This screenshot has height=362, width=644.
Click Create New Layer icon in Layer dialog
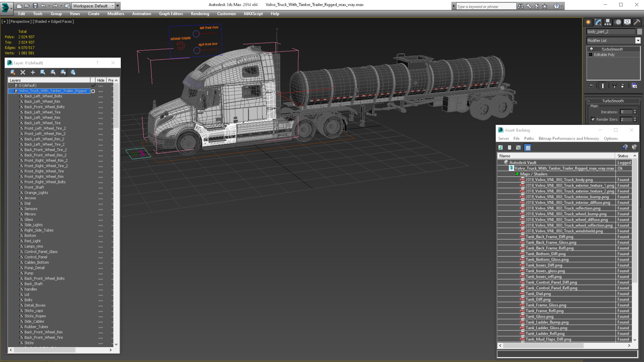click(13, 72)
